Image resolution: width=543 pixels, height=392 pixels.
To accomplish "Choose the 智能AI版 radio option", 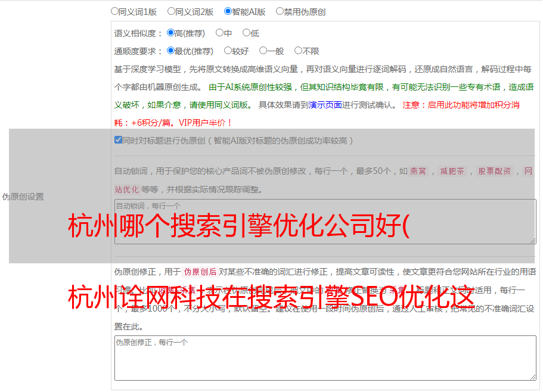I will (x=228, y=11).
